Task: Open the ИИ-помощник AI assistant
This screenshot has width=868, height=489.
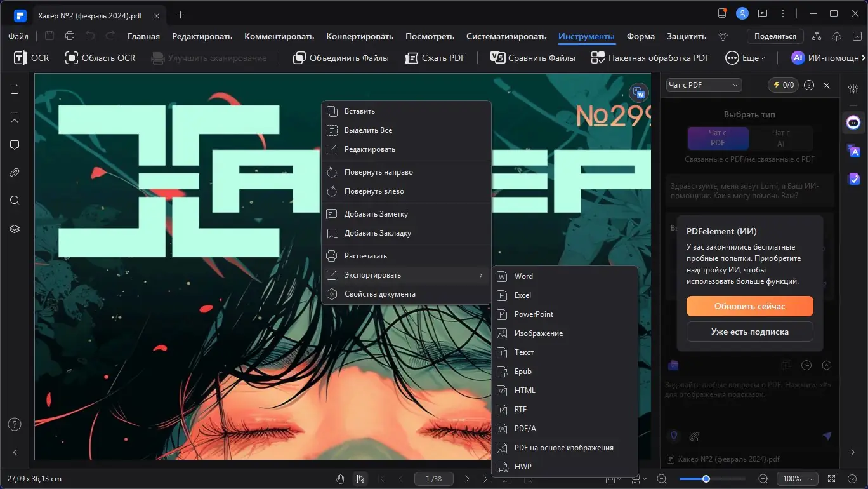Action: [825, 58]
